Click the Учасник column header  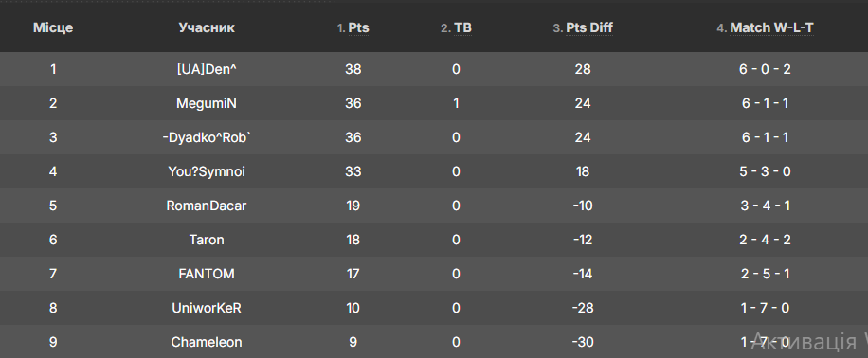(207, 27)
